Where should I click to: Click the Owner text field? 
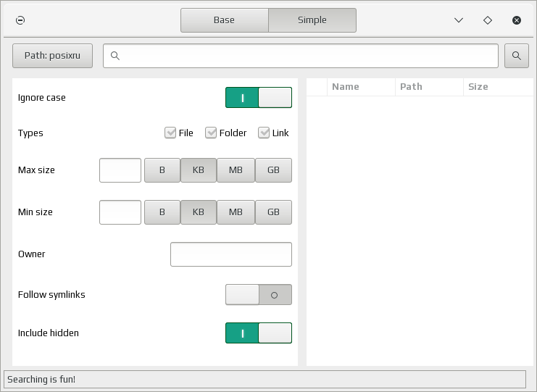231,254
